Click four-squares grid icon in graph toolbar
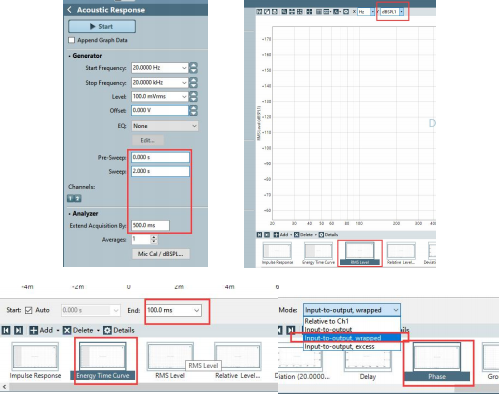Image resolution: width=499 pixels, height=394 pixels. [x=309, y=12]
